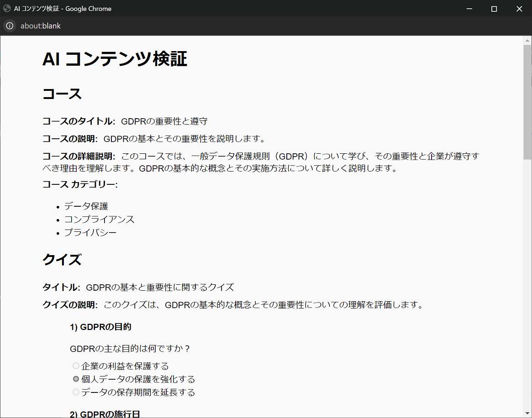Maximize the Chrome window
Screen dimensions: 532x418
pos(494,9)
